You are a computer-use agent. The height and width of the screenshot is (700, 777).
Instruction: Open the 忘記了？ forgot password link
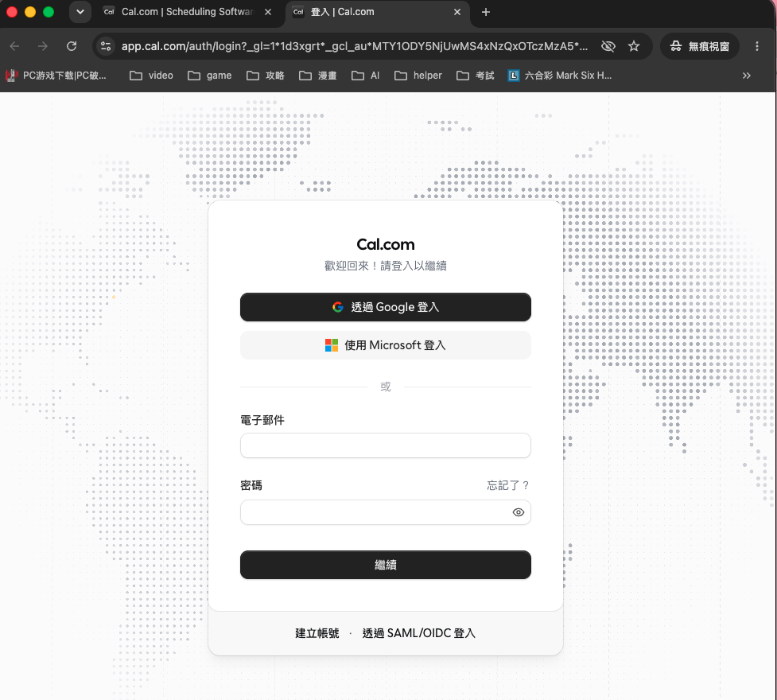point(508,485)
